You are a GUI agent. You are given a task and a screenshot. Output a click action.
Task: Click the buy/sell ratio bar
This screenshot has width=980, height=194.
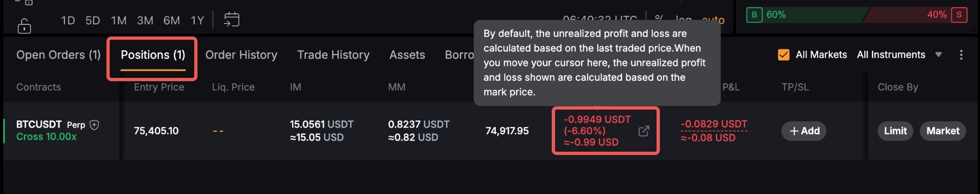(x=857, y=15)
